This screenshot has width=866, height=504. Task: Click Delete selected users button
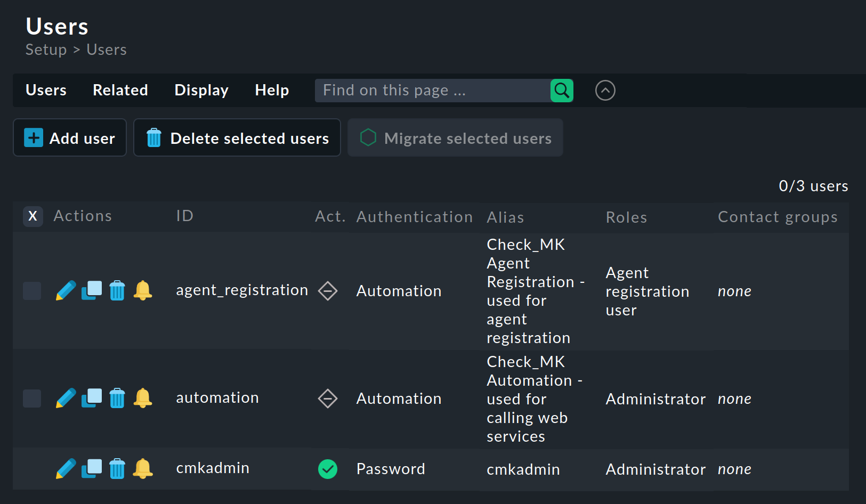point(237,138)
